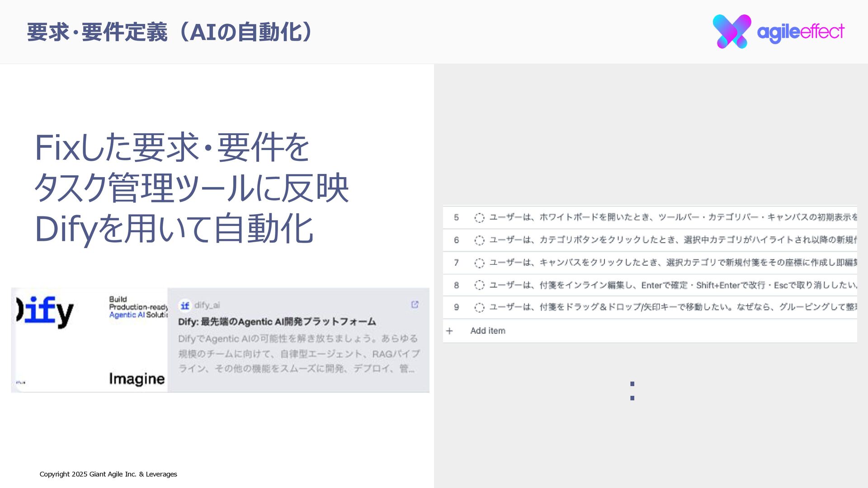Click the plus icon beside Add item
868x488 pixels.
(x=449, y=331)
